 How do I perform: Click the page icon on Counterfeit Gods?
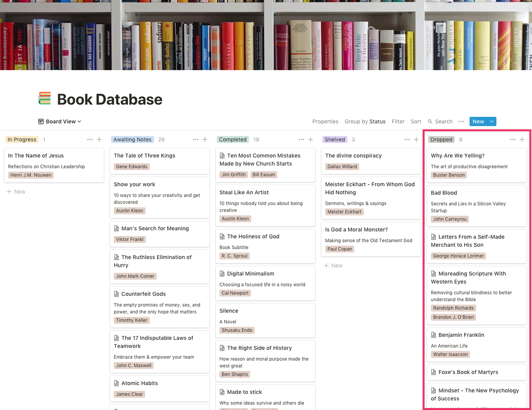coord(116,294)
